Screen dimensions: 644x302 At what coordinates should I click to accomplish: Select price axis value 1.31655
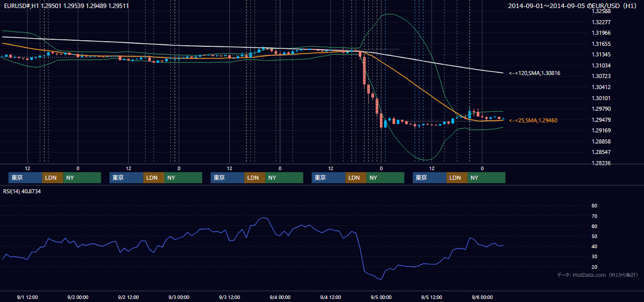[601, 44]
